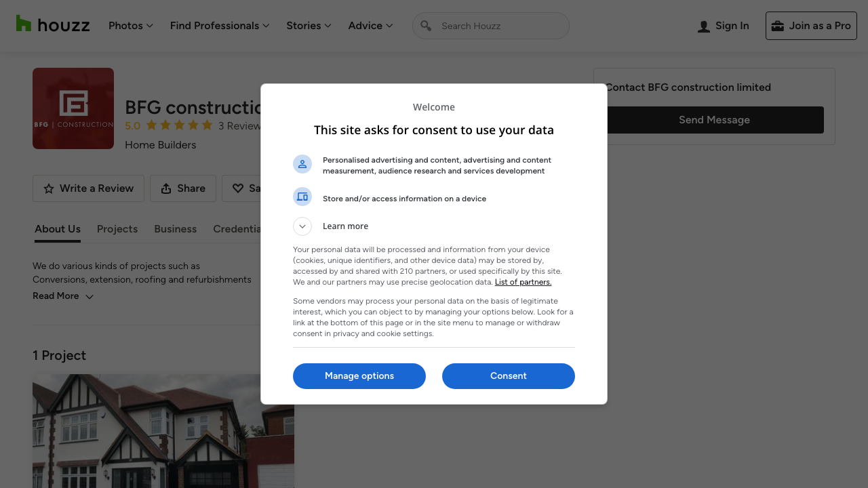Click the Search Houzz input field
Image resolution: width=868 pixels, height=488 pixels.
500,26
